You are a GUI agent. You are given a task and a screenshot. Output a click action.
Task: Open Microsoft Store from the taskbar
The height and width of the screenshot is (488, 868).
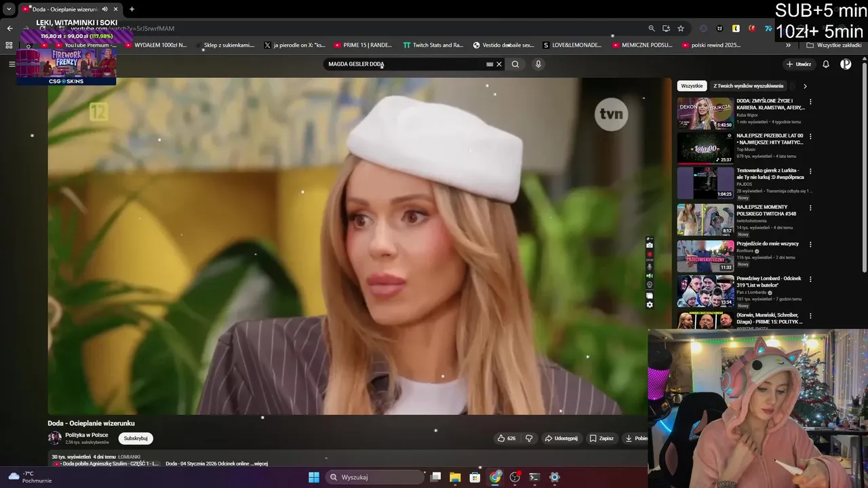(x=475, y=477)
